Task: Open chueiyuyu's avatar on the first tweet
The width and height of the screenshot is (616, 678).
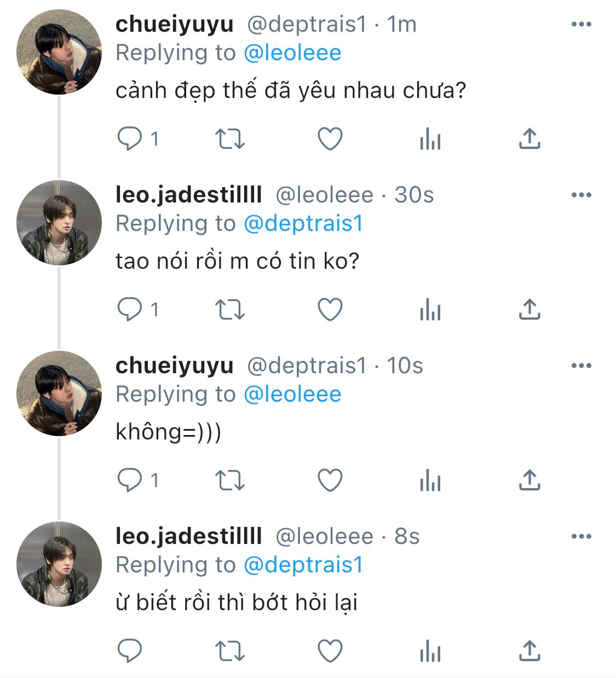Action: (x=59, y=53)
